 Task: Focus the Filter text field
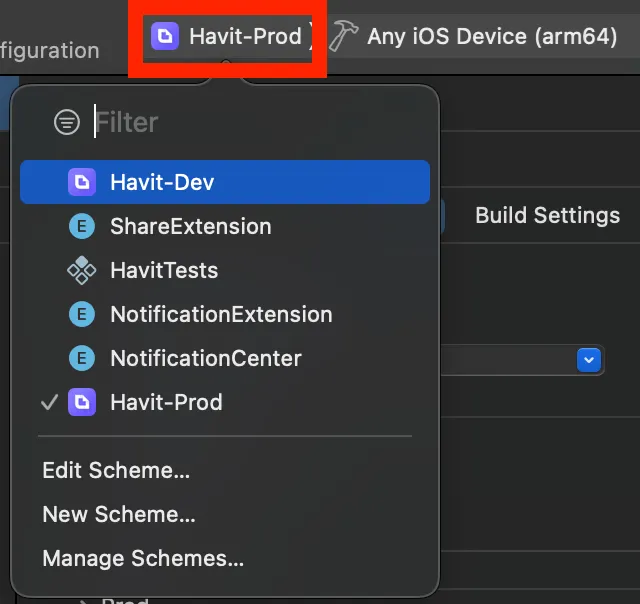coord(250,122)
